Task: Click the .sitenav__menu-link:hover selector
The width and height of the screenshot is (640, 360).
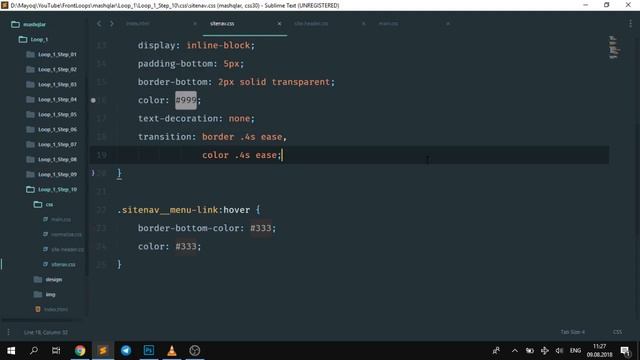Action: click(x=183, y=210)
